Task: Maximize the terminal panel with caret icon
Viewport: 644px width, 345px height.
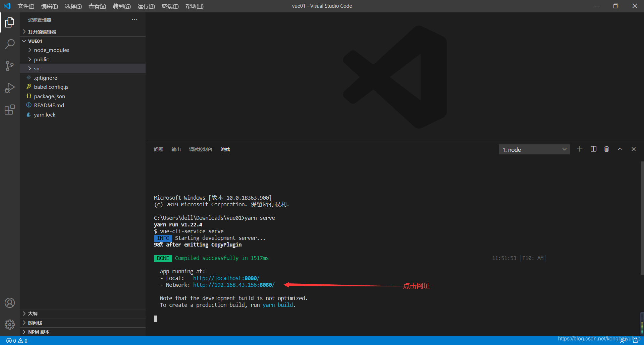Action: coord(620,149)
